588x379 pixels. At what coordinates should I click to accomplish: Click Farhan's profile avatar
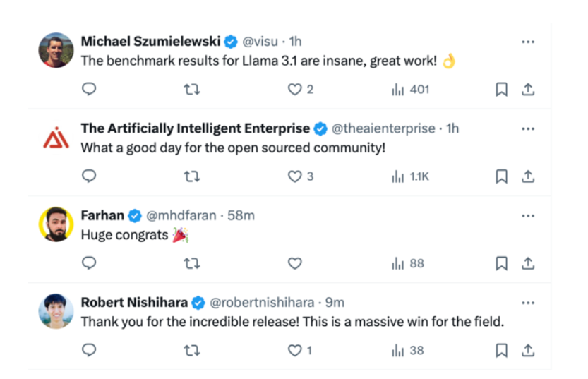(56, 224)
